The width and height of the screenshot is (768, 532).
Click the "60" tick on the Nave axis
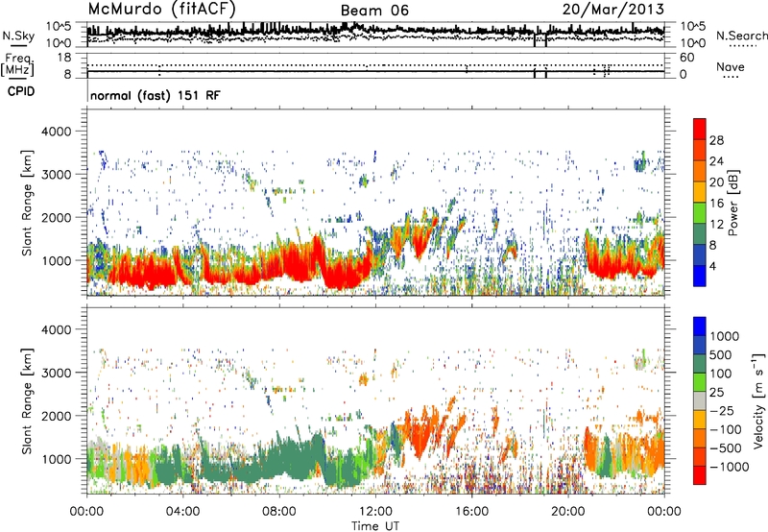(x=687, y=58)
